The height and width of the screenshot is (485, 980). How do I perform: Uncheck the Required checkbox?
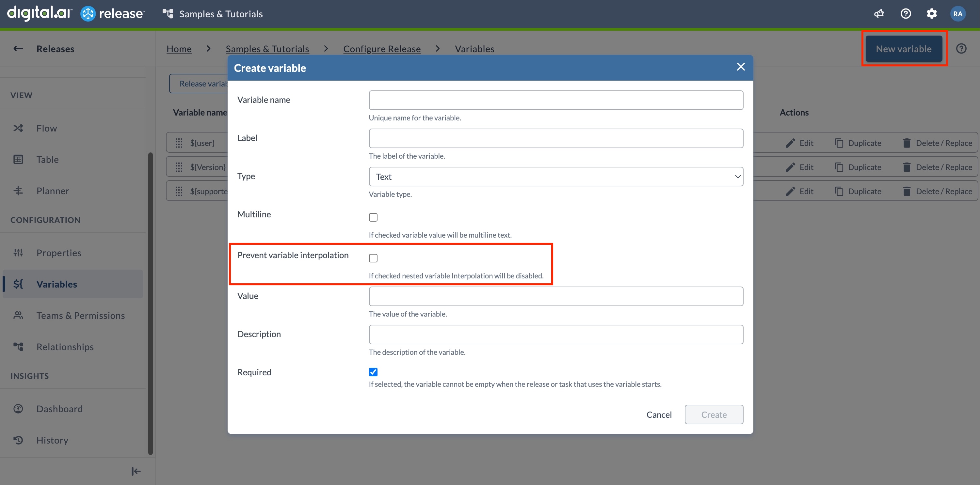click(x=373, y=372)
